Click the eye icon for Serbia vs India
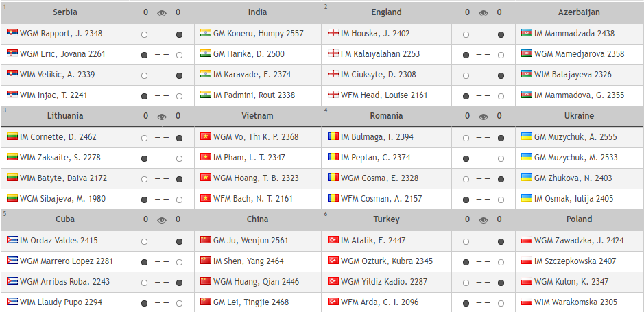Screen dimensions: 644x312 [x=161, y=12]
